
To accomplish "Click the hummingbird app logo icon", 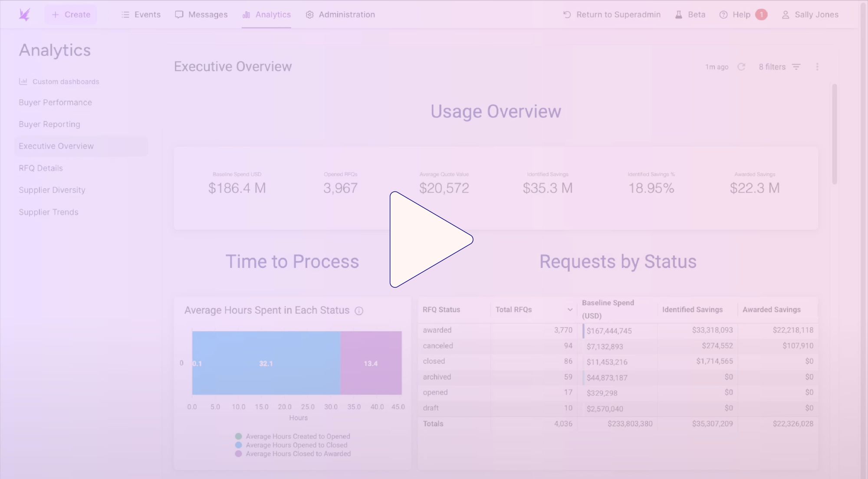I will (25, 14).
